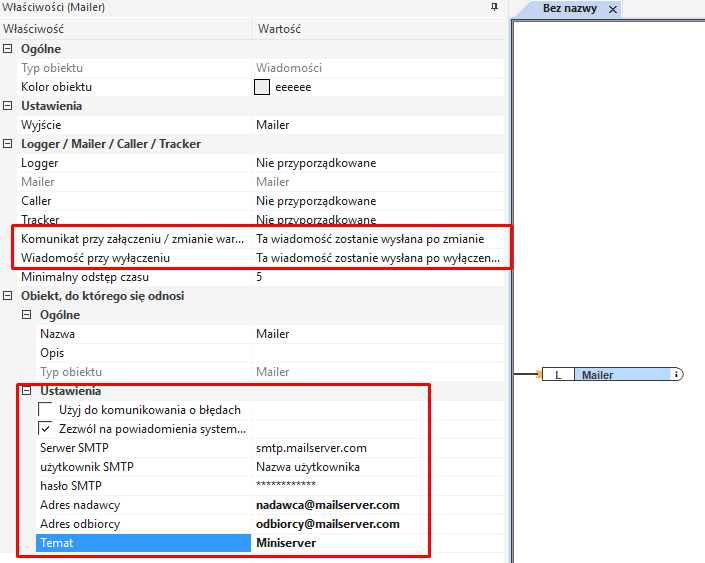Open the Kolor obiektu color swatch
The height and width of the screenshot is (563, 705).
263,87
